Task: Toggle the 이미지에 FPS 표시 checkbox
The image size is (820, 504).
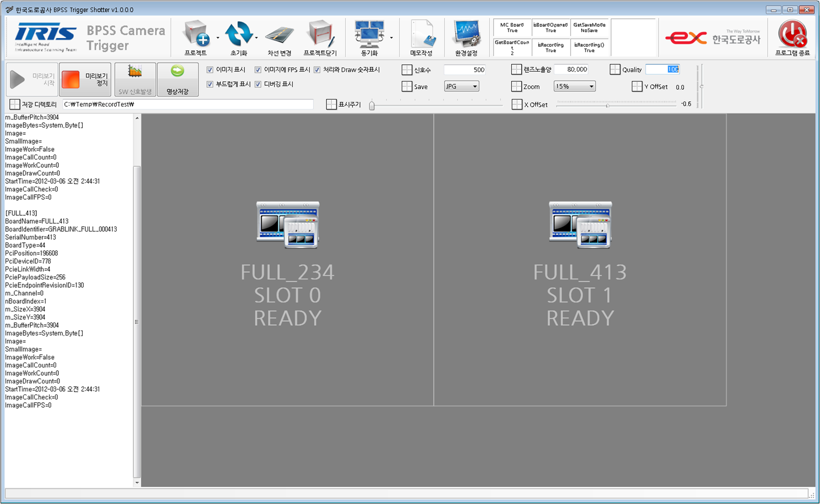Action: point(258,70)
